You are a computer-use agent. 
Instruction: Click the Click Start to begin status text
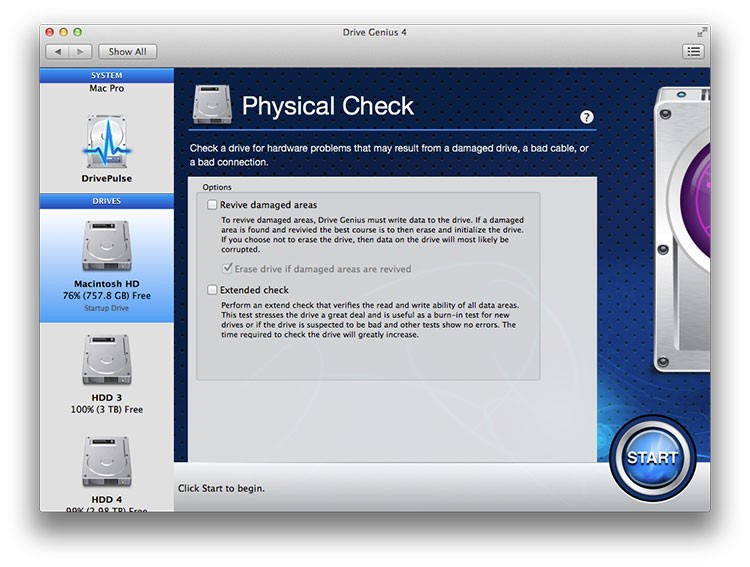pyautogui.click(x=221, y=489)
